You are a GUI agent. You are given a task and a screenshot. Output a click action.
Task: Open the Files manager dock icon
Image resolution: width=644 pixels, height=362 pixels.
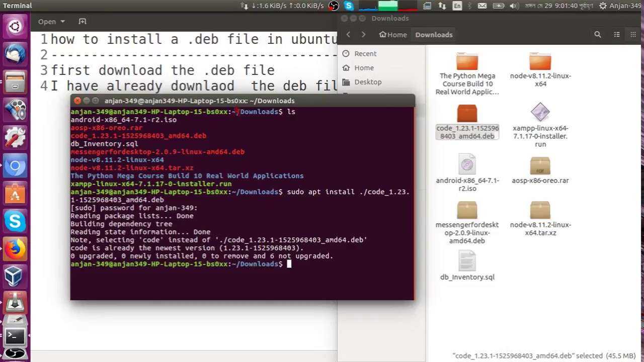click(15, 81)
